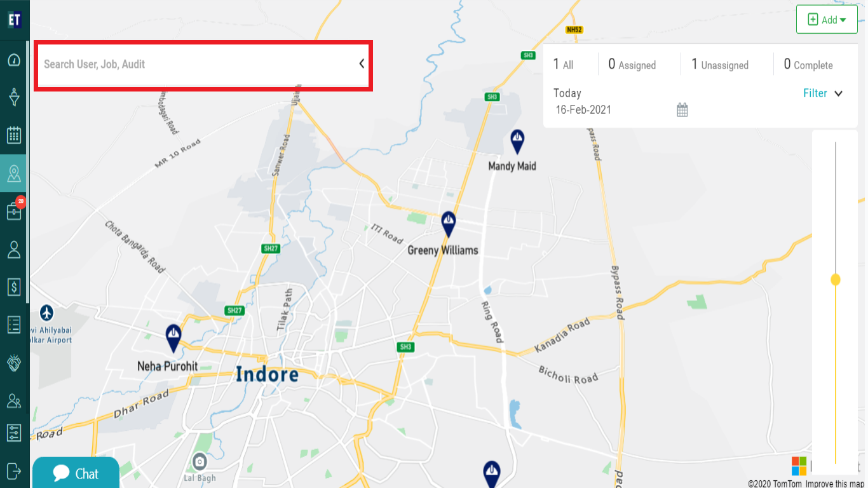This screenshot has height=488, width=868.
Task: Open the calendar icon in sidebar
Action: [x=14, y=135]
